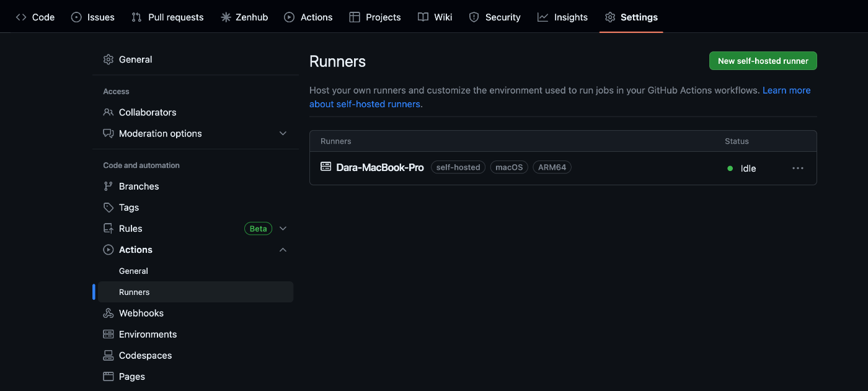Open the Projects tab
Screen dimensions: 868x391
click(x=375, y=17)
